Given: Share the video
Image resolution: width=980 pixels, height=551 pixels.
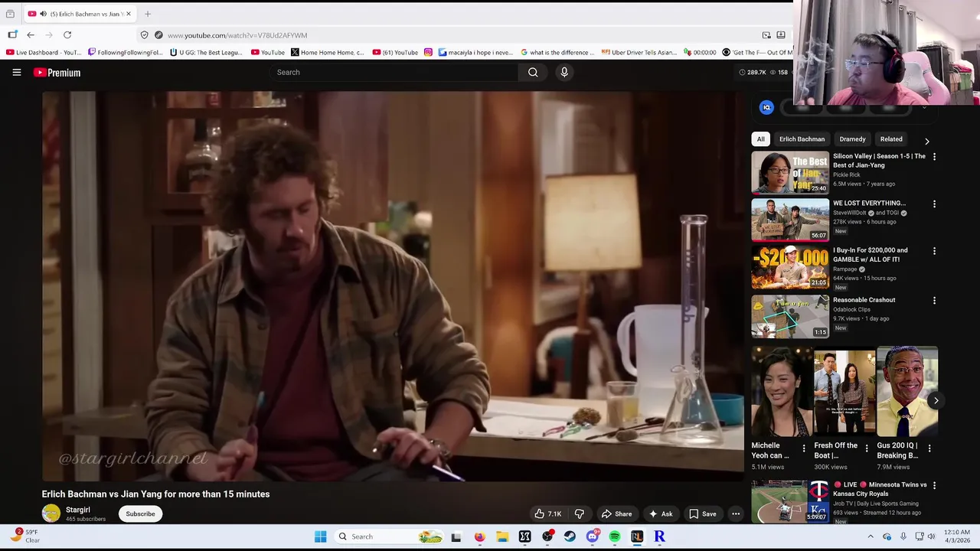Looking at the screenshot, I should click(617, 514).
